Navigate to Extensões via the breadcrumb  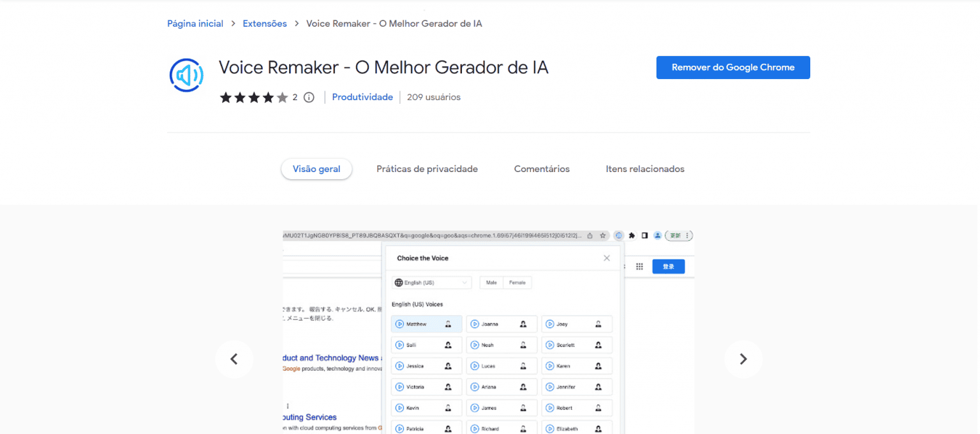[x=264, y=23]
